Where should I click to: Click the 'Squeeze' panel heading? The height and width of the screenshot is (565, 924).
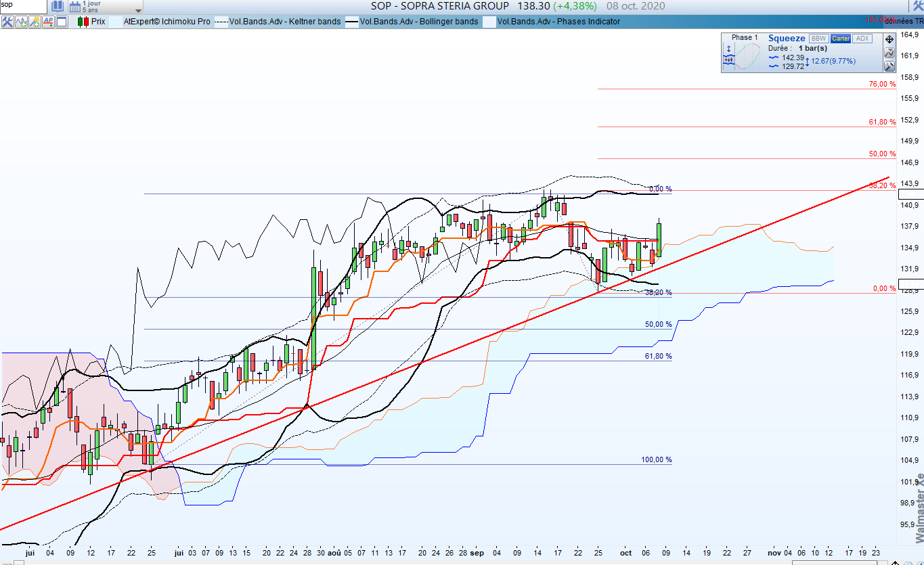click(x=787, y=39)
